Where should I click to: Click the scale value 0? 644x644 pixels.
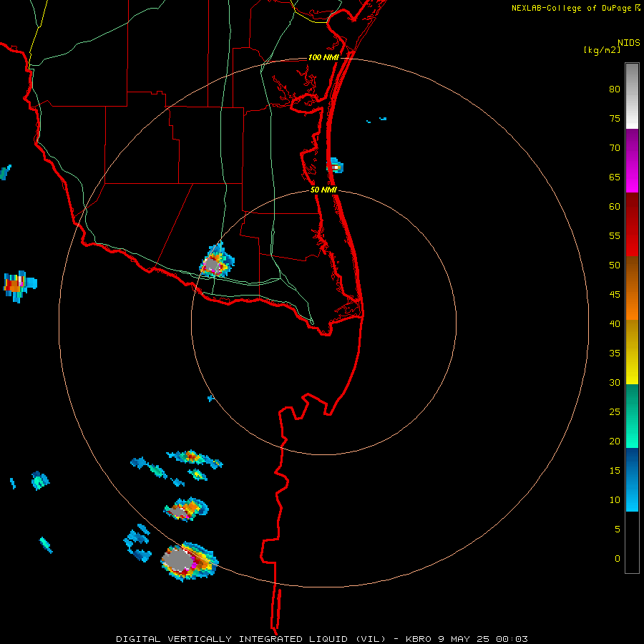[618, 559]
